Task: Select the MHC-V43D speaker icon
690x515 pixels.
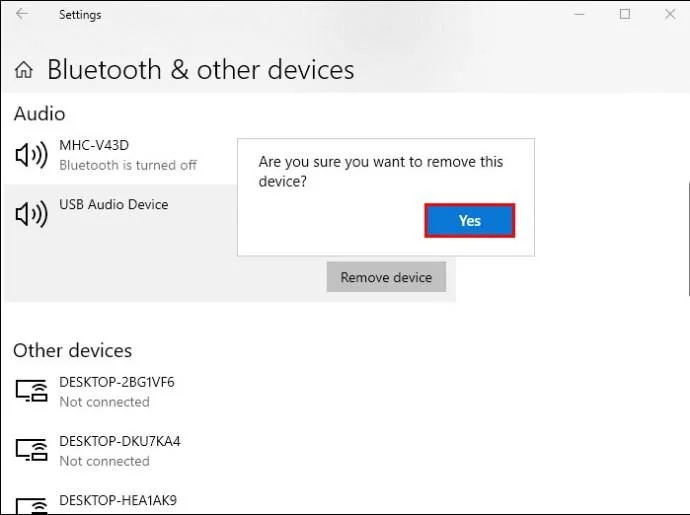Action: click(x=31, y=155)
